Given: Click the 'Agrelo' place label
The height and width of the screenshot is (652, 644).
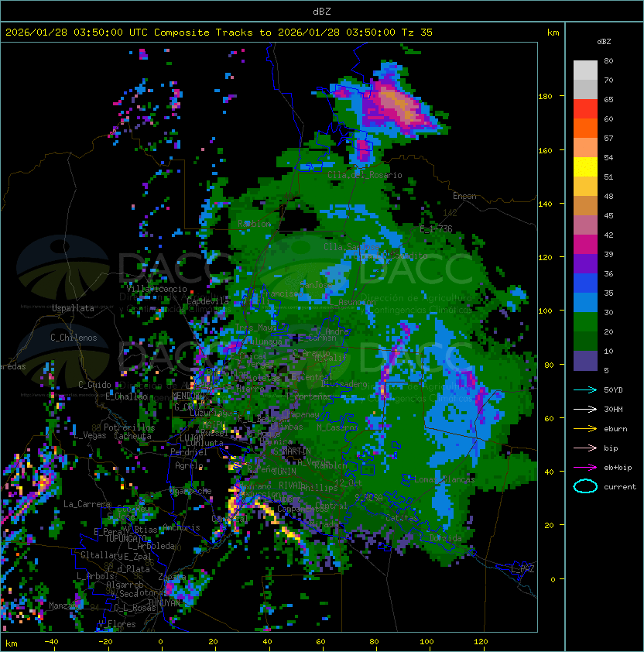Looking at the screenshot, I should (x=189, y=465).
